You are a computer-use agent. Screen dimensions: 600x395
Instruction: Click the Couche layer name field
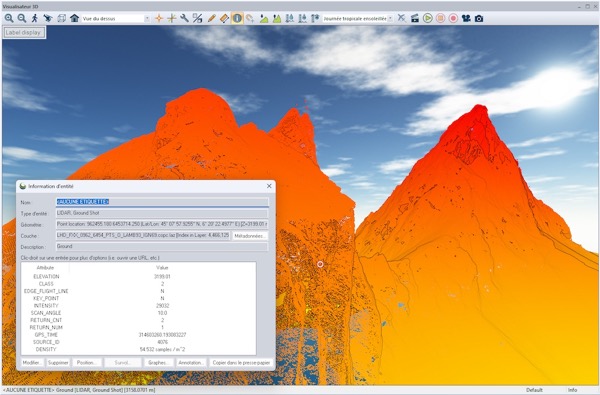[x=143, y=235]
